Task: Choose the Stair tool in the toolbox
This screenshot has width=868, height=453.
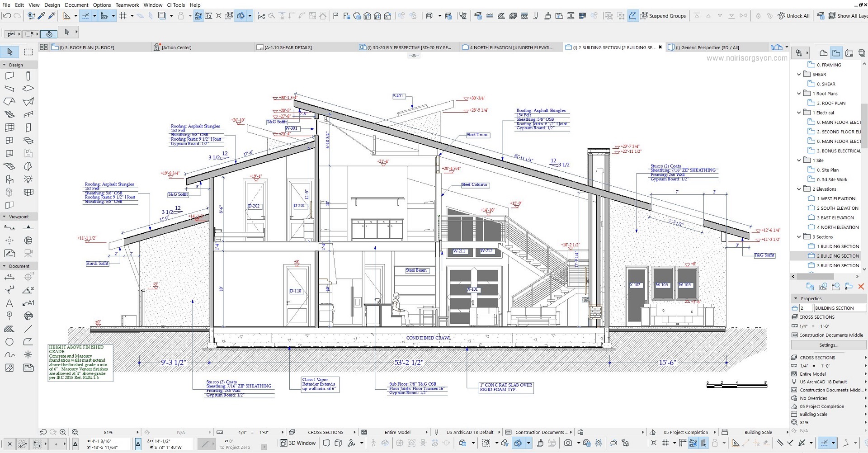Action: click(x=9, y=115)
